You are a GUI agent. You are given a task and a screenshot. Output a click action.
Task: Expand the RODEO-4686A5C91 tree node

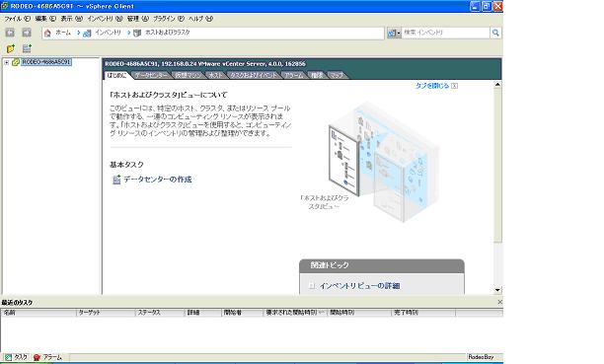coord(7,62)
